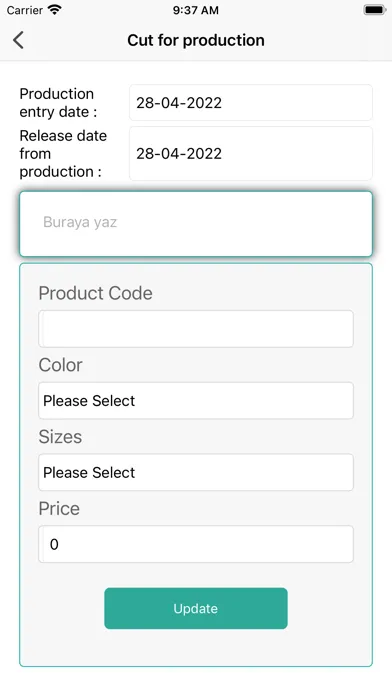
Task: Tap the Cut for production title
Action: pyautogui.click(x=196, y=40)
